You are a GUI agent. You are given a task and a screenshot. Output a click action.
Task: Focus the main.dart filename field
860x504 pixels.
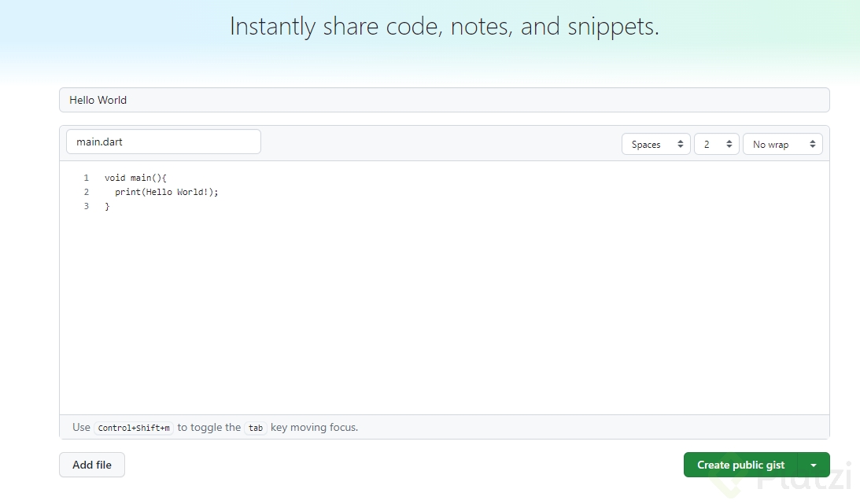click(x=163, y=142)
